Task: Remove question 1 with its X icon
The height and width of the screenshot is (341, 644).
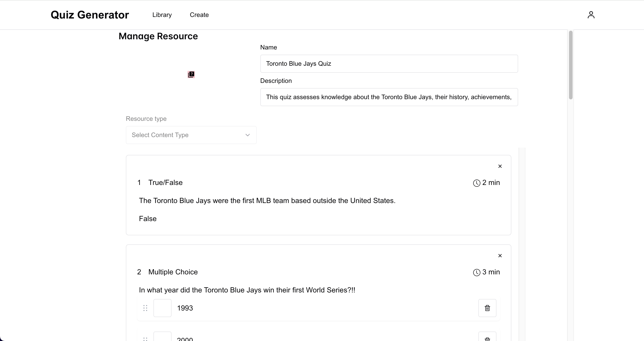Action: pos(500,166)
